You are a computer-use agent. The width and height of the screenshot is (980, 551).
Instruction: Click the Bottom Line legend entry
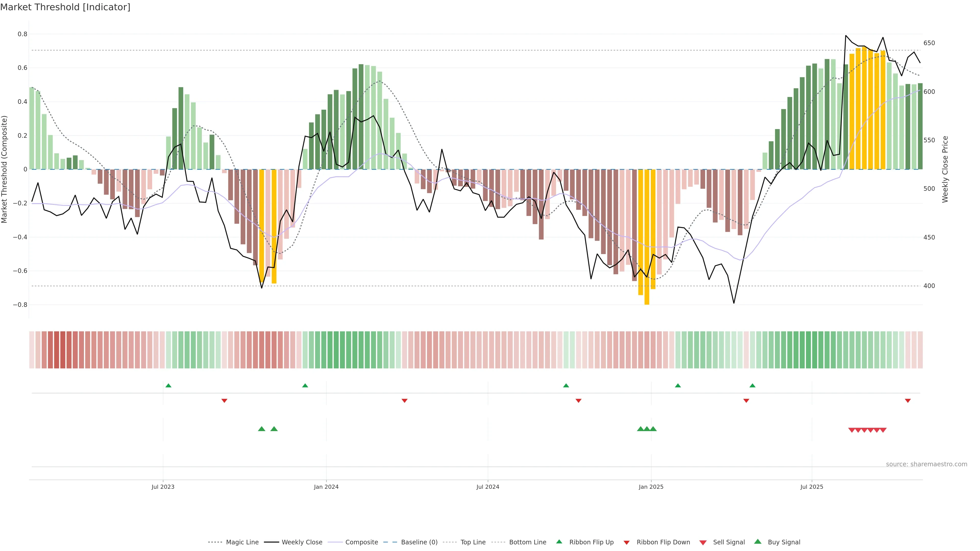527,542
